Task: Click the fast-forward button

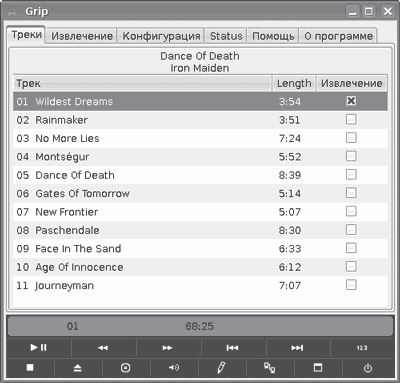Action: [168, 348]
